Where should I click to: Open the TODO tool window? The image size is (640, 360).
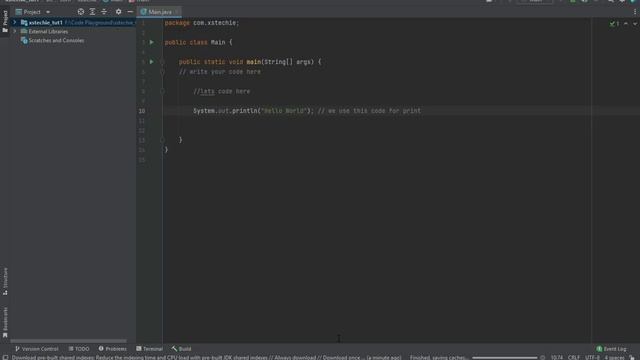coord(79,349)
